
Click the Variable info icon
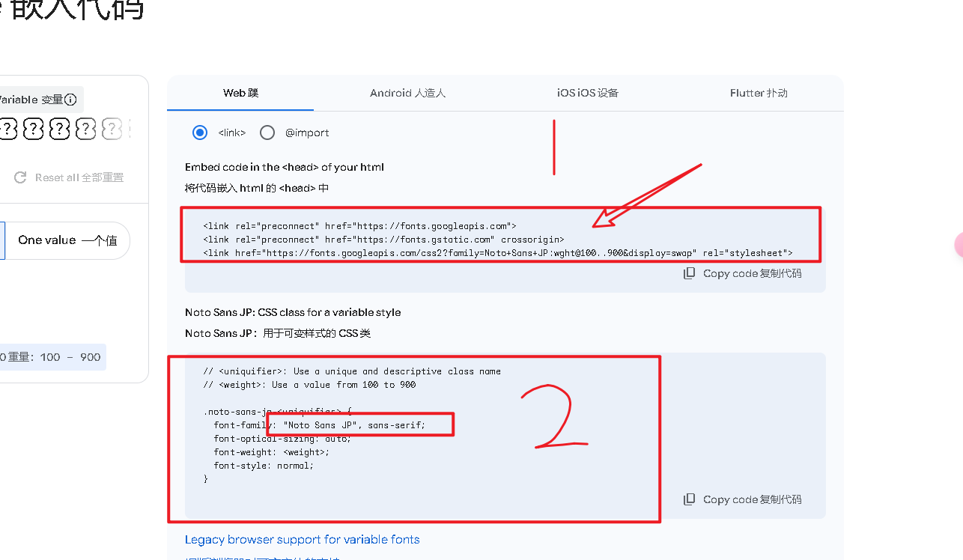point(70,100)
